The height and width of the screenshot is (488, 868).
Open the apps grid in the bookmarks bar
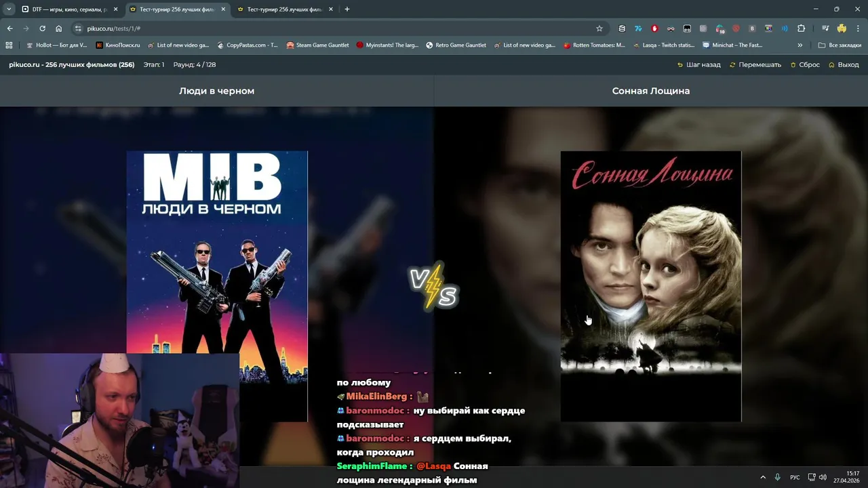tap(9, 45)
